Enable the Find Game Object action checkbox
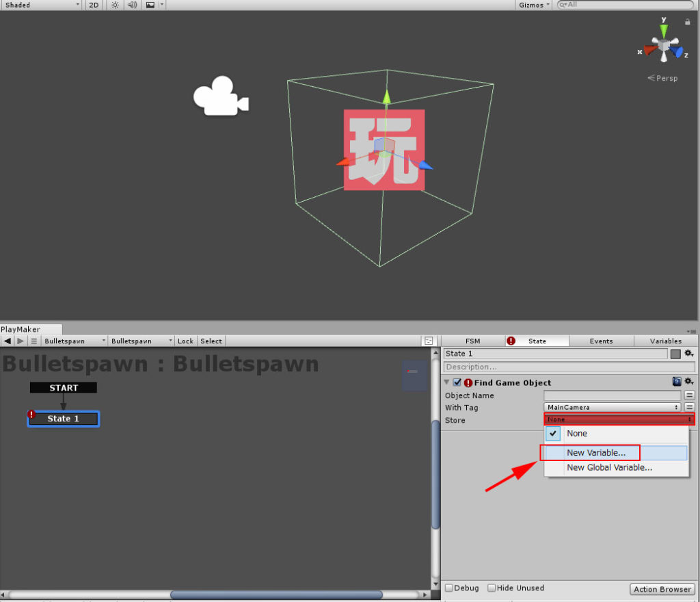 point(457,382)
